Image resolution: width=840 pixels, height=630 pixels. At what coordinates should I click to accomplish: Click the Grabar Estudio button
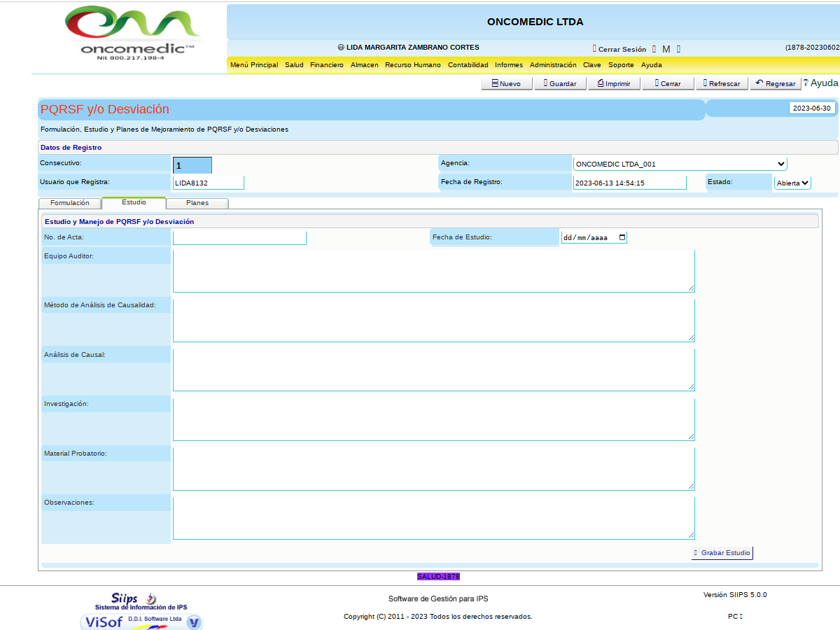click(x=722, y=552)
